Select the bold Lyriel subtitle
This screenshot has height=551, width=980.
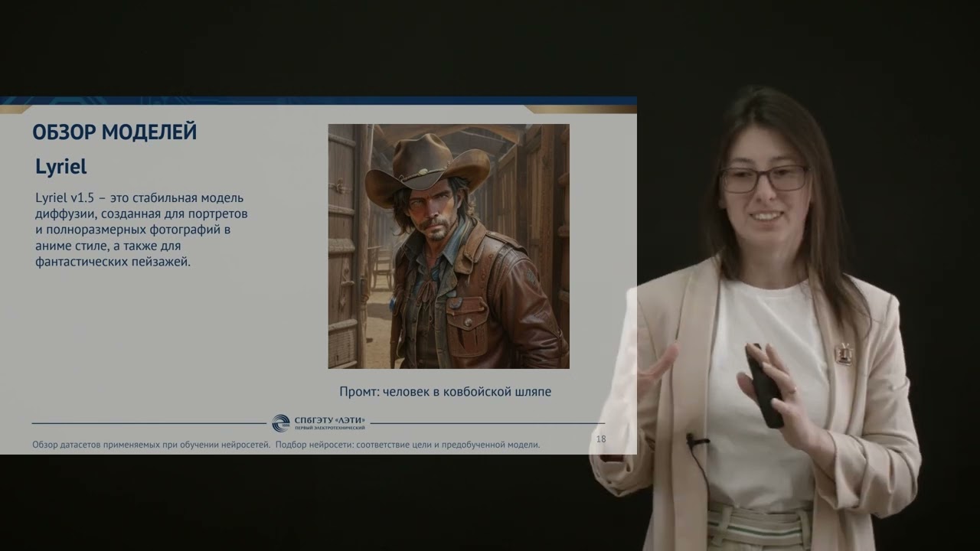61,167
